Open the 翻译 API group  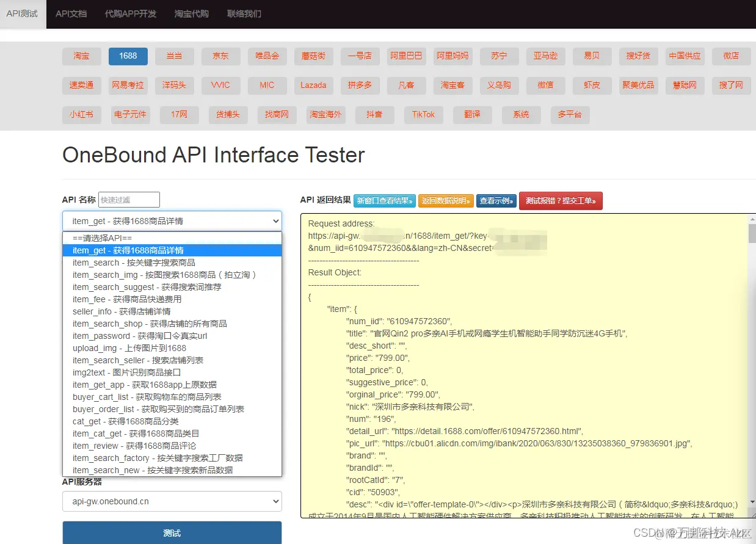coord(473,114)
